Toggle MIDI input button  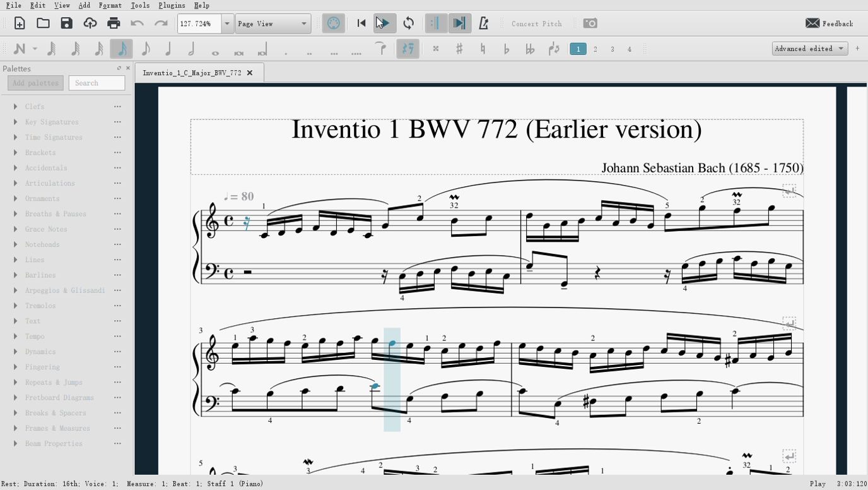333,23
